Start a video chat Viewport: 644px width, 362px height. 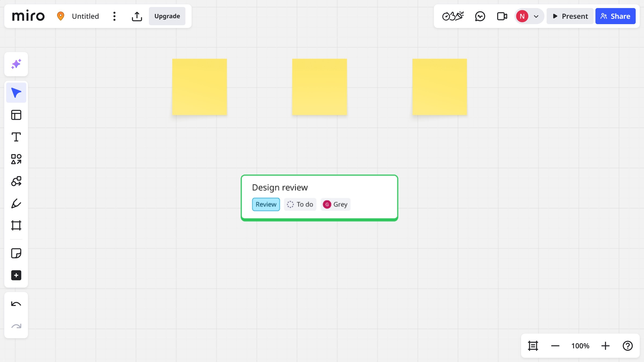coord(502,16)
